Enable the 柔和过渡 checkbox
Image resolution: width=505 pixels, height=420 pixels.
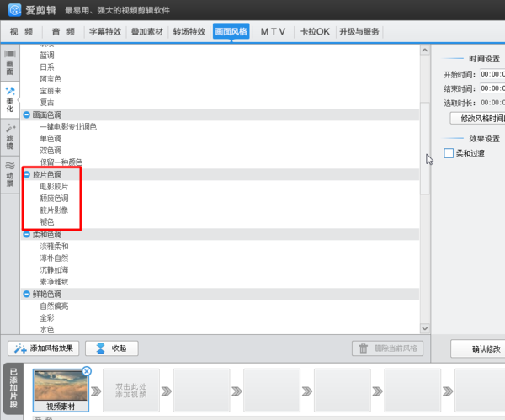[449, 153]
